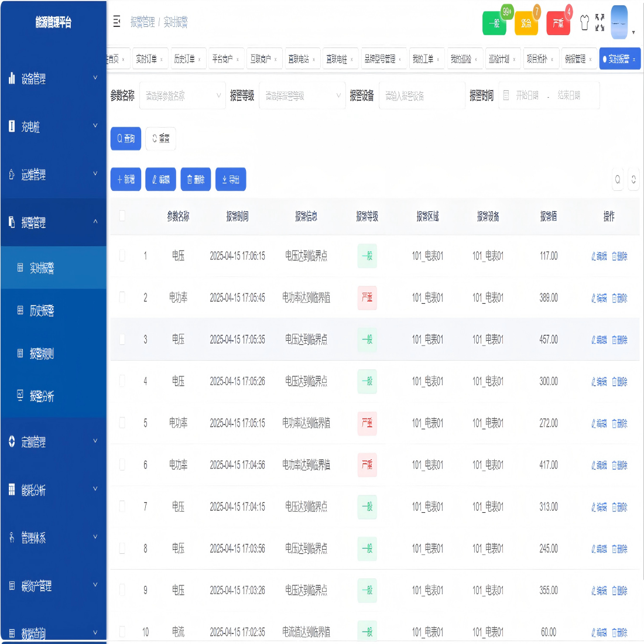Expand the 设备管理 sidebar menu
The image size is (644, 644).
53,78
